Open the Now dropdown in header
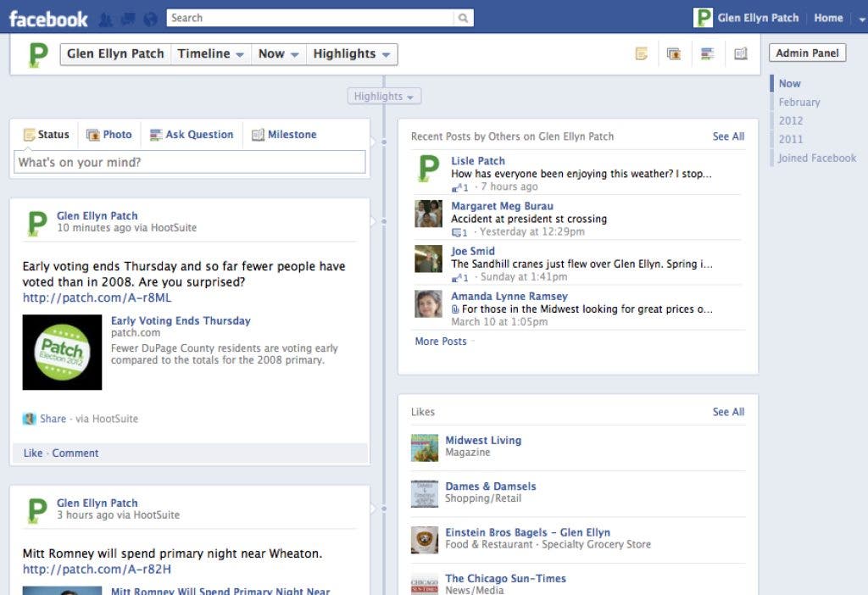Viewport: 868px width, 595px height. point(278,53)
